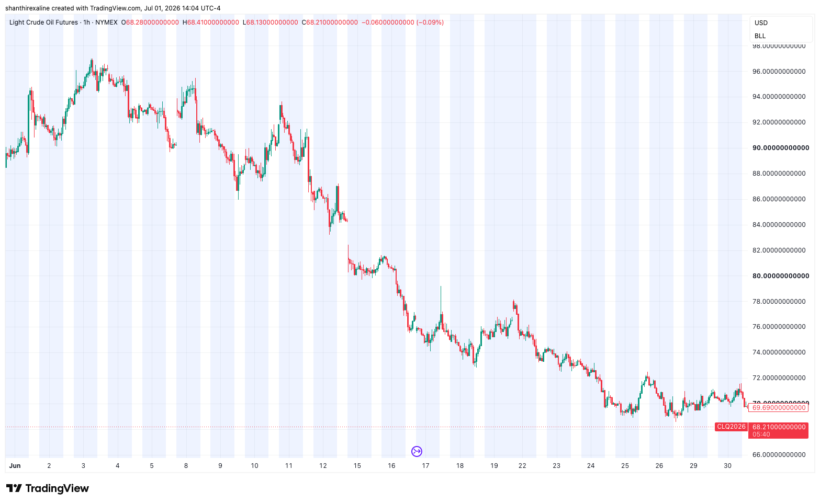Click the purple contract-switch marker on the time axis
This screenshot has width=820, height=504.
pos(417,451)
